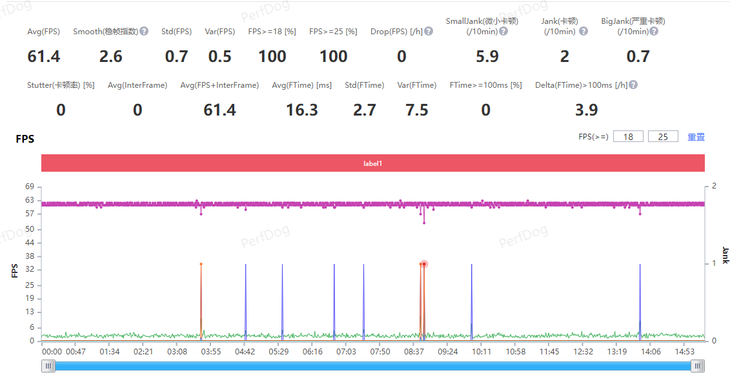Click the blue jank spike just before 10:11

[472, 303]
